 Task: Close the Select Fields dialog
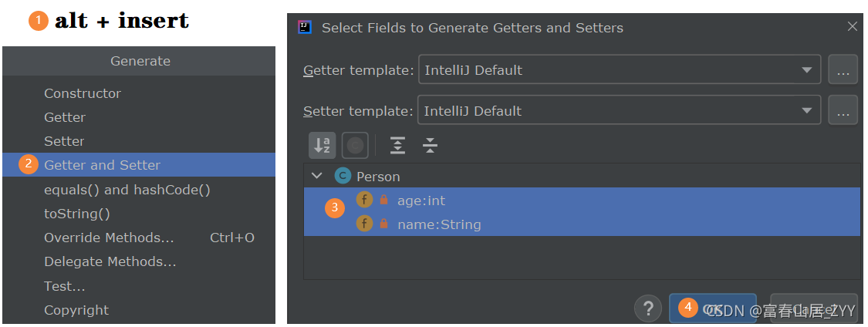853,26
